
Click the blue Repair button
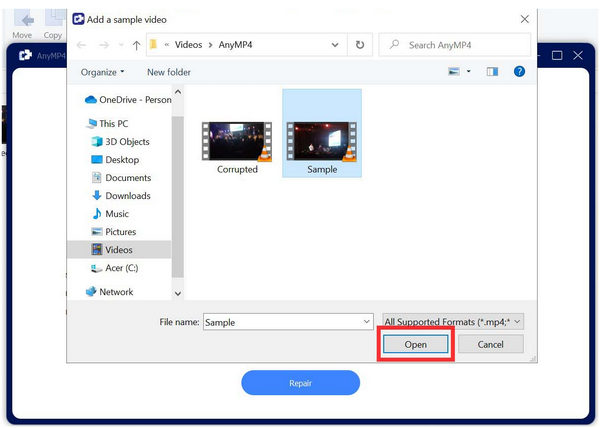300,383
